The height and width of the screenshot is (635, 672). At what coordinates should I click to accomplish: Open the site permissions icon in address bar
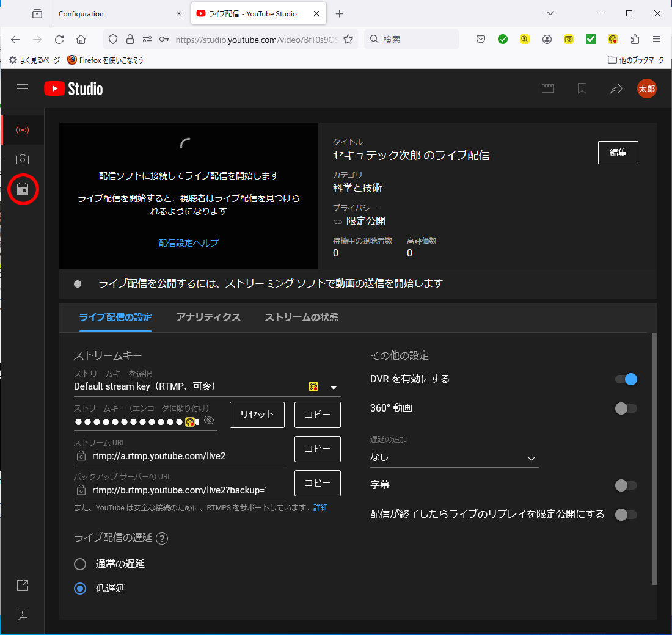[147, 40]
